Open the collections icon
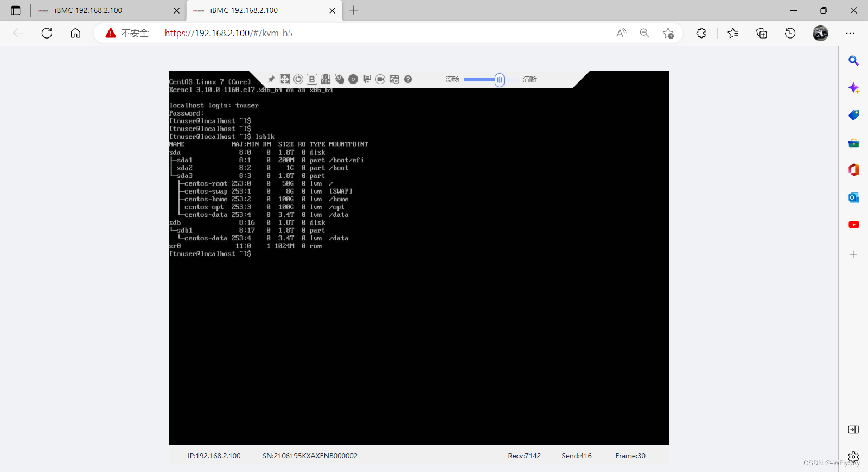 pos(762,33)
